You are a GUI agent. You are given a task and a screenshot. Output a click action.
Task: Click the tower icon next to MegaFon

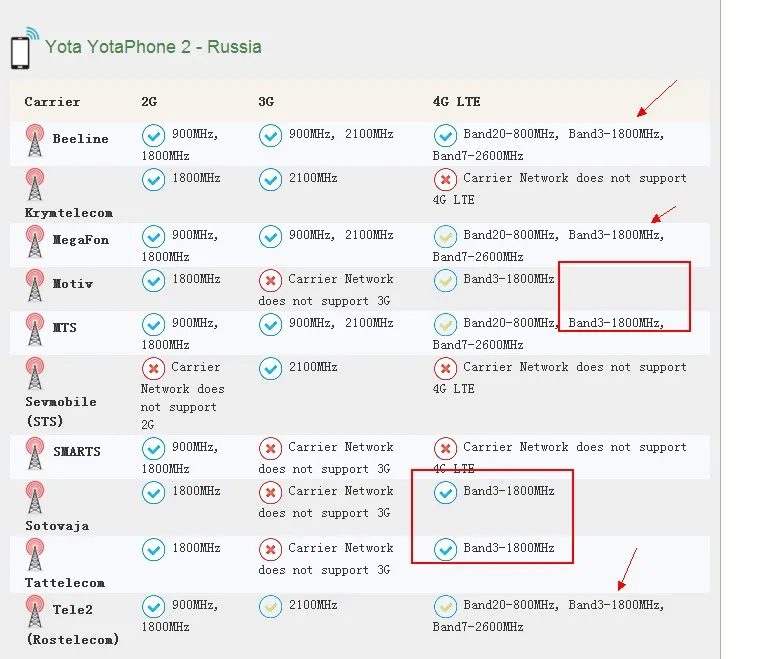(x=35, y=241)
